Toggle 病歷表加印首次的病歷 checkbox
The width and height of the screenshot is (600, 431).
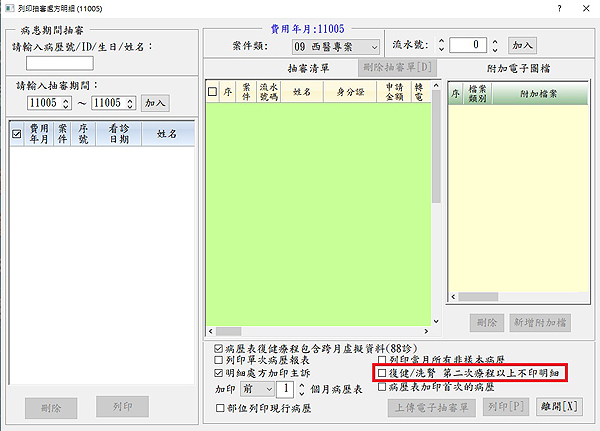coord(381,385)
